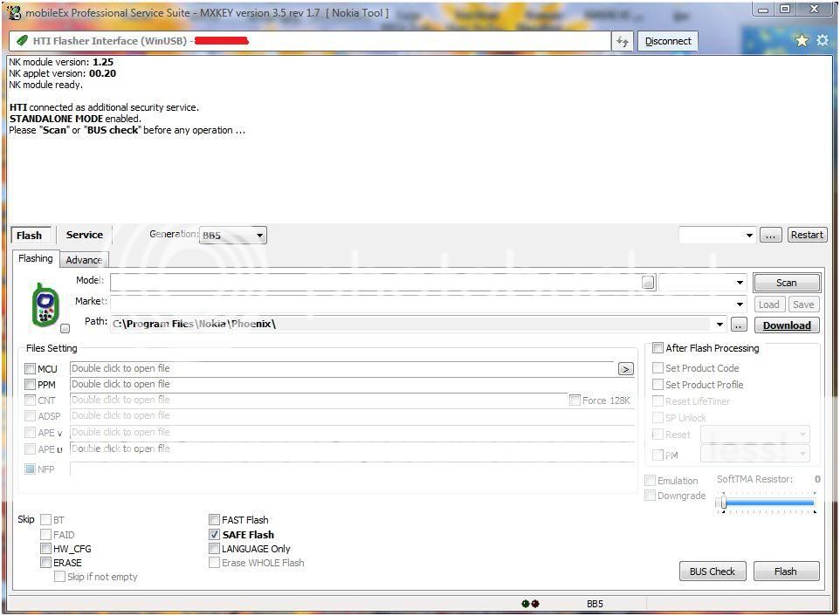
Task: Tick the Reset LifeTimer checkbox
Action: (658, 400)
